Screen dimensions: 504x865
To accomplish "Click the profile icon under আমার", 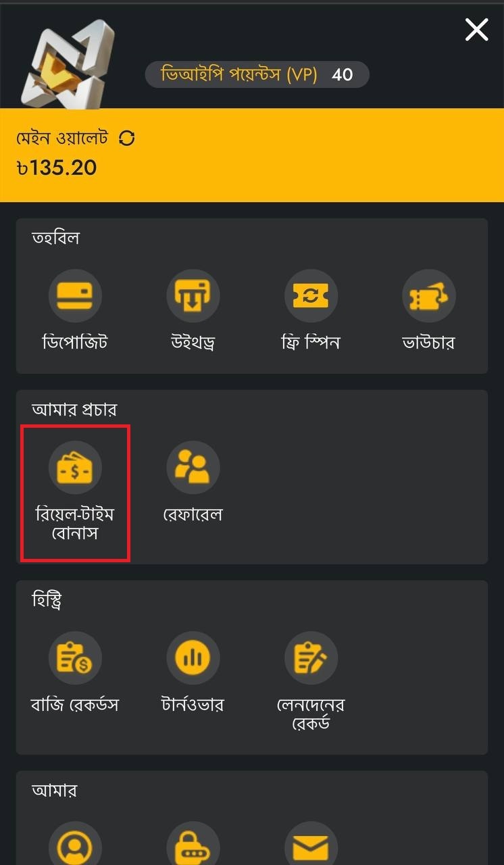I will (75, 843).
